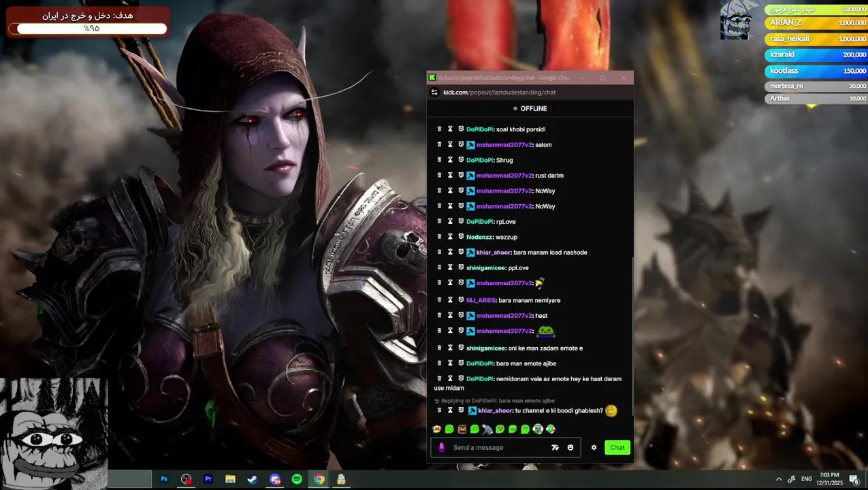Open the emoji picker smiley icon
This screenshot has width=868, height=490.
click(x=570, y=447)
